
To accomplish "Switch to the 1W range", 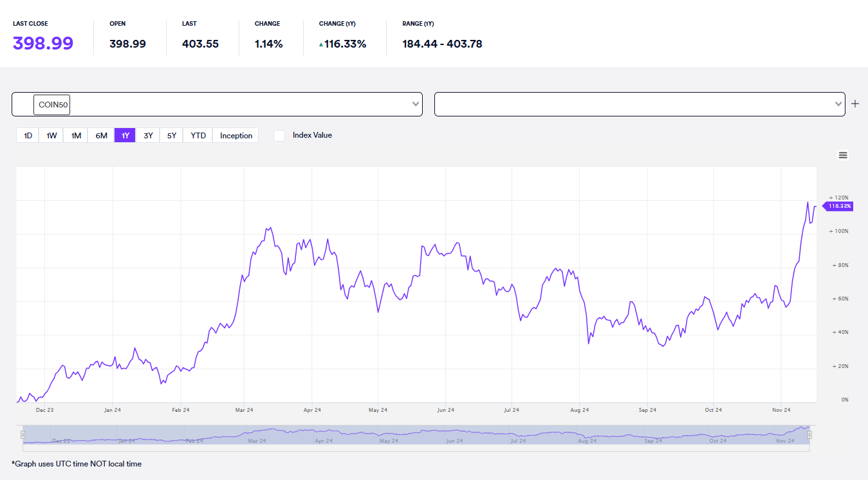I will point(51,136).
